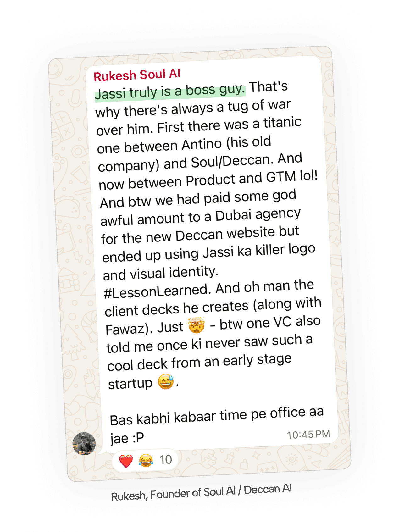This screenshot has width=399, height=532.
Task: Click the 10:45 PM message timestamp
Action: pos(308,434)
